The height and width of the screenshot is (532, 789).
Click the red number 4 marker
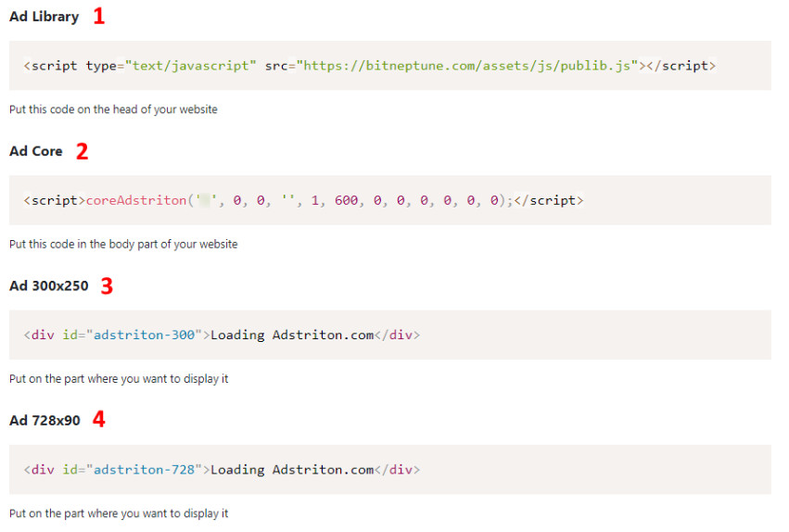pyautogui.click(x=98, y=421)
